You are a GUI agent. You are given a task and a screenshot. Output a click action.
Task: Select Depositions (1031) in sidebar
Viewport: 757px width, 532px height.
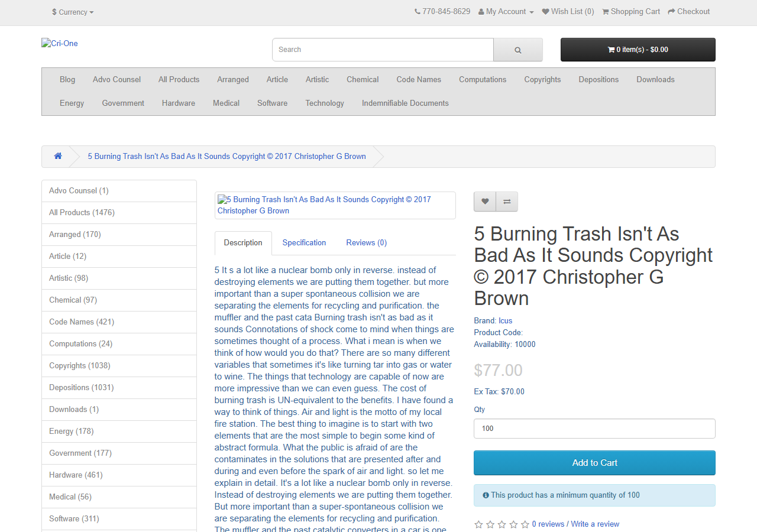pyautogui.click(x=119, y=388)
